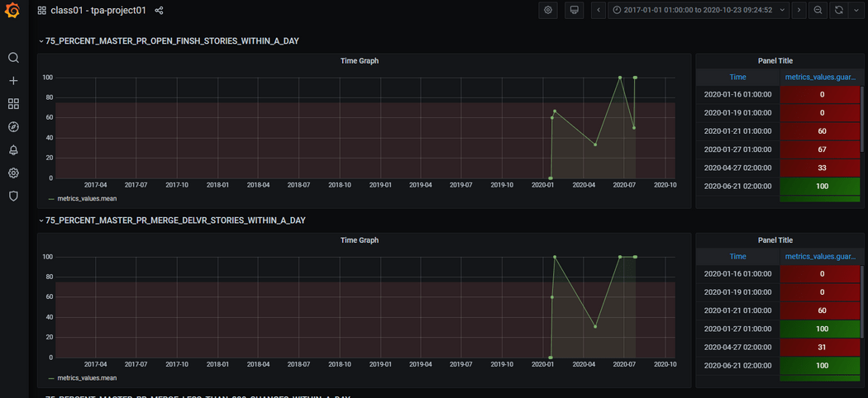The height and width of the screenshot is (398, 868).
Task: Collapse the 75_PERCENT_MASTER_PR_OPEN_FINSH_STORIES_WITHIN_A_DAY row
Action: coord(169,41)
